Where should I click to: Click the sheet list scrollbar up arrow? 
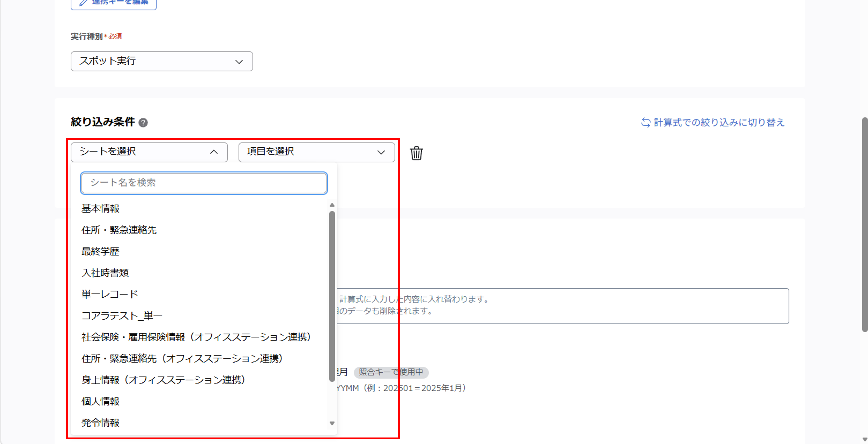pos(332,205)
